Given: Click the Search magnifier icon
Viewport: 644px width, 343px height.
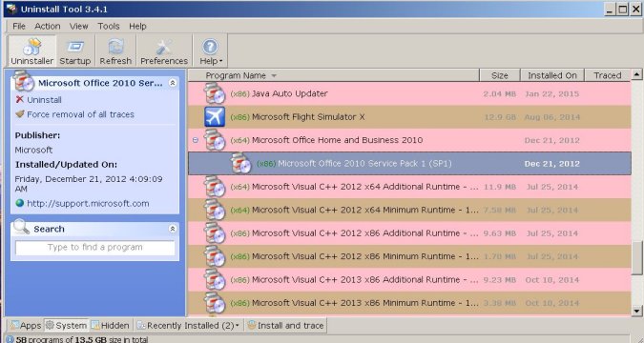Looking at the screenshot, I should click(x=21, y=227).
